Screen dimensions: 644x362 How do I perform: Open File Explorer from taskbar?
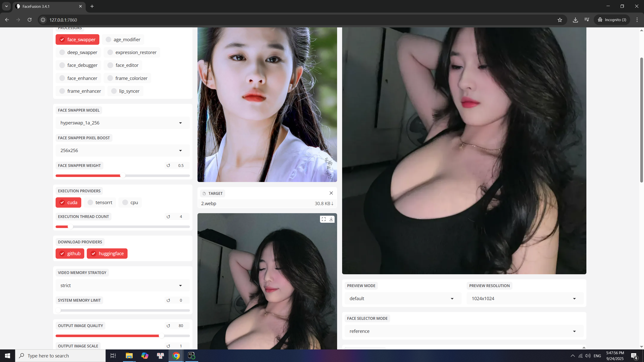point(129,356)
